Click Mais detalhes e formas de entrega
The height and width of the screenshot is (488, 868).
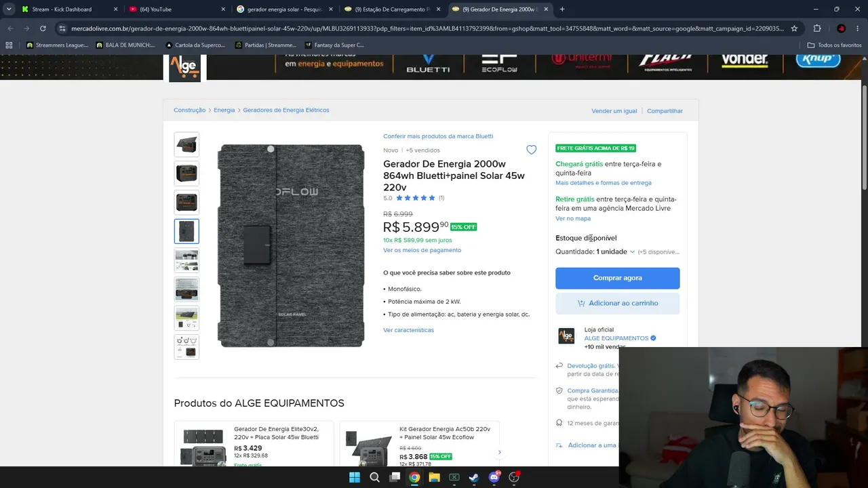click(604, 183)
